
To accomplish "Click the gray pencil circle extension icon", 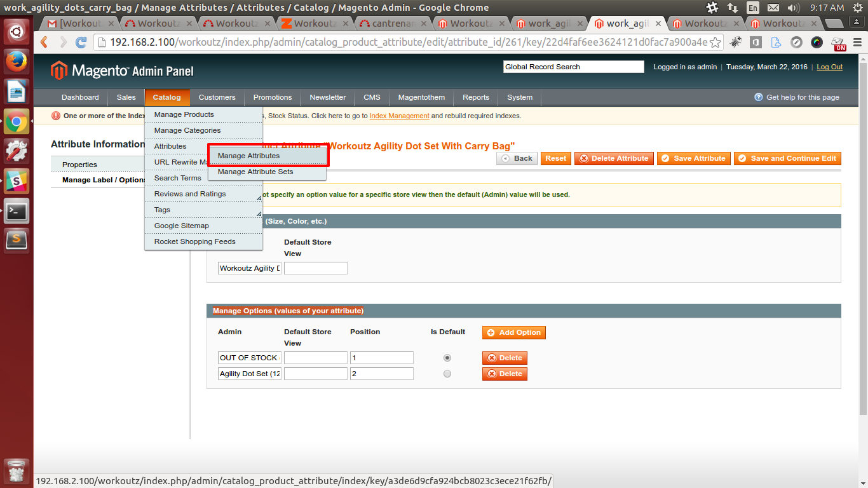I will (x=796, y=43).
